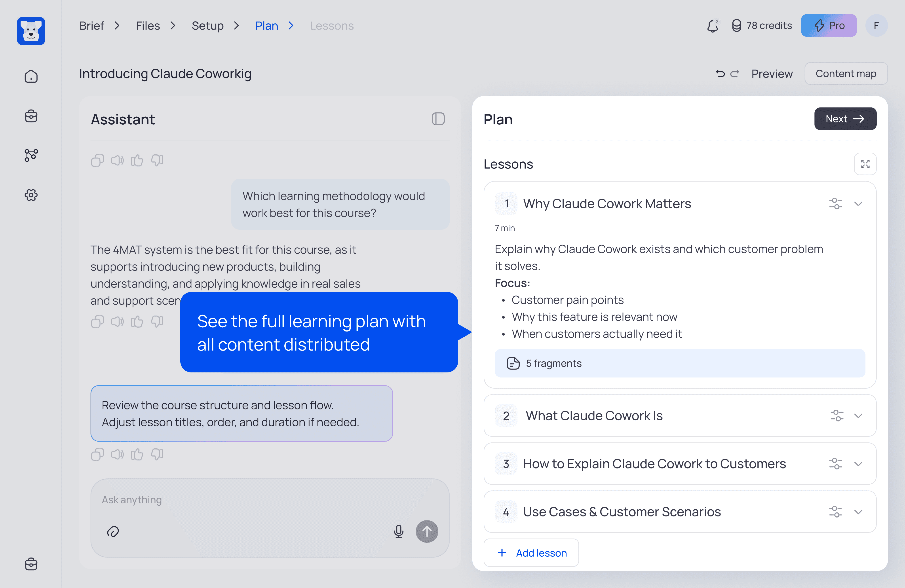Image resolution: width=905 pixels, height=588 pixels.
Task: Expand Use Cases & Customer Scenarios lesson
Action: (858, 512)
